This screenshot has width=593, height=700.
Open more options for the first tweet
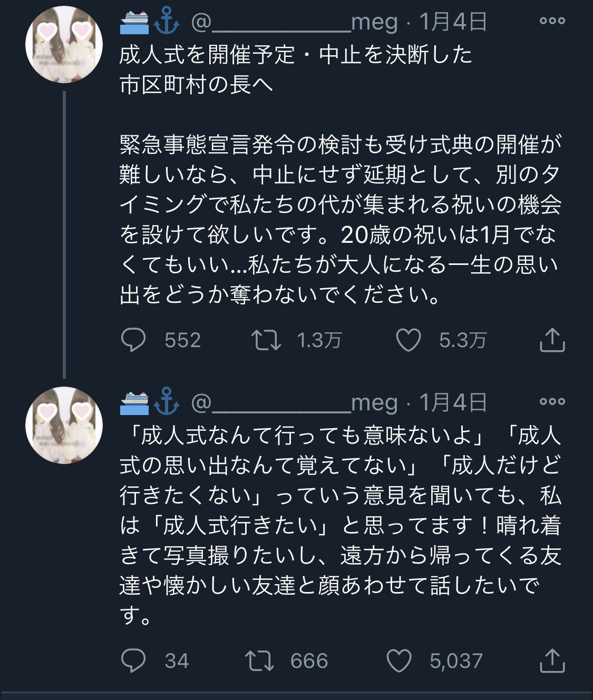pos(552,21)
